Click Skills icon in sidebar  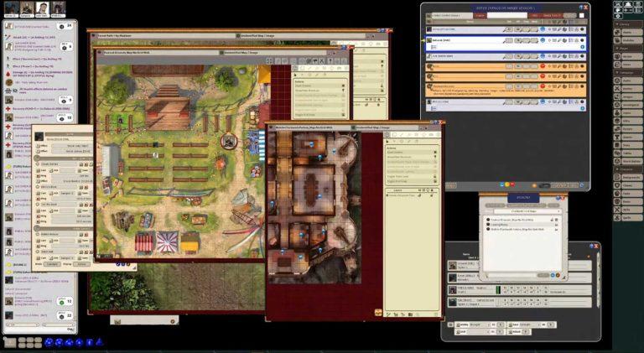pyautogui.click(x=617, y=210)
